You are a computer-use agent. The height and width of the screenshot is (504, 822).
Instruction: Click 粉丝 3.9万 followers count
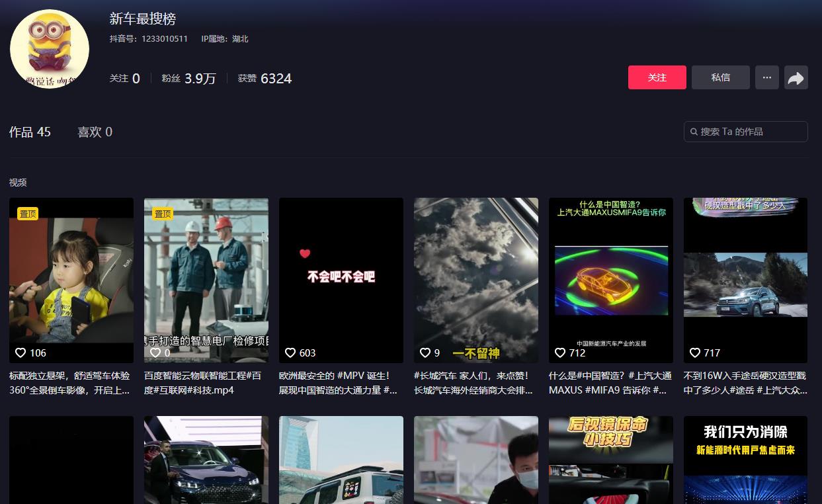(x=188, y=78)
